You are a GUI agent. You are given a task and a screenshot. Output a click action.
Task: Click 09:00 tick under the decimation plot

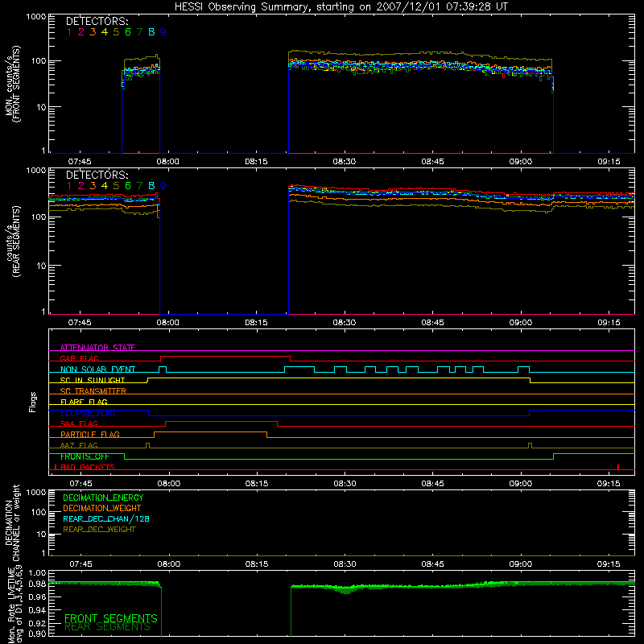click(521, 564)
